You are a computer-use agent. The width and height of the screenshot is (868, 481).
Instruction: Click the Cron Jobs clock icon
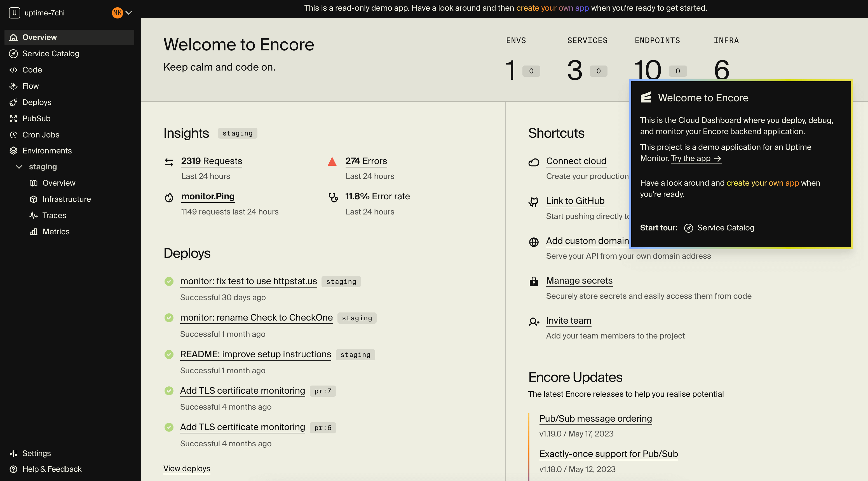(x=13, y=135)
